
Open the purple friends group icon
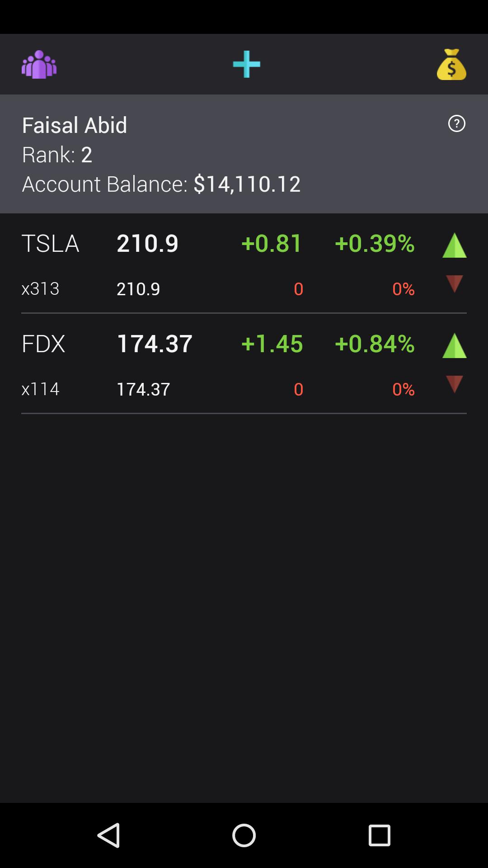point(39,64)
